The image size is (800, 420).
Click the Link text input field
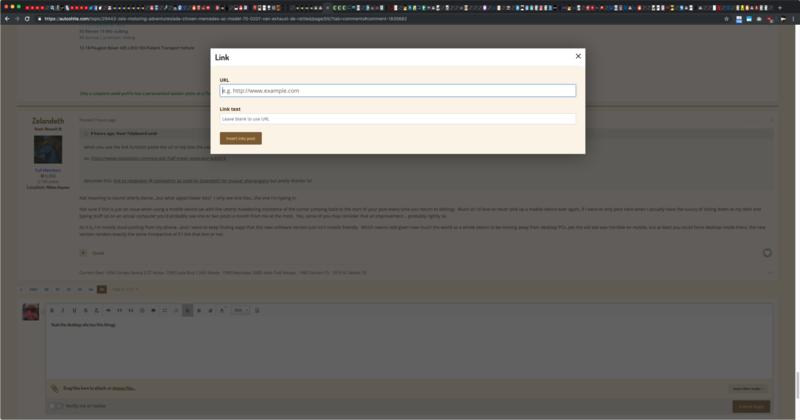click(x=398, y=119)
